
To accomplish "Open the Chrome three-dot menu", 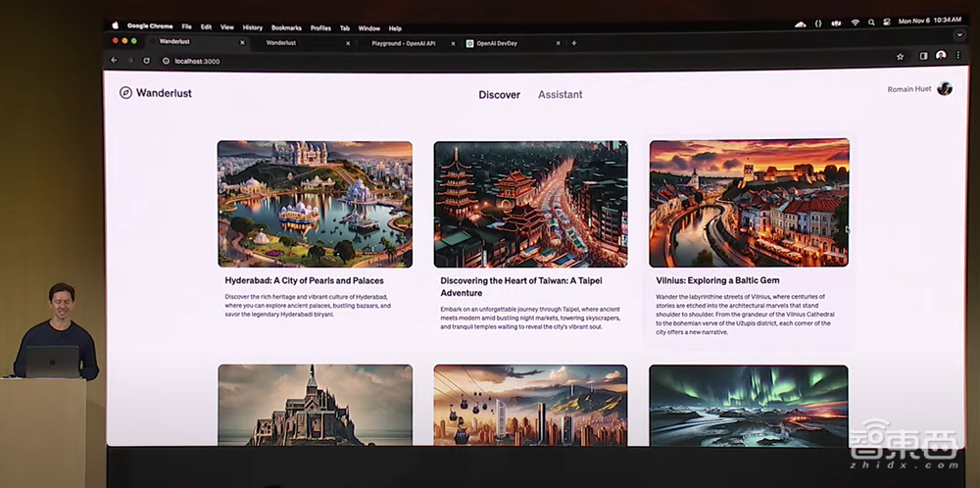I will [957, 56].
